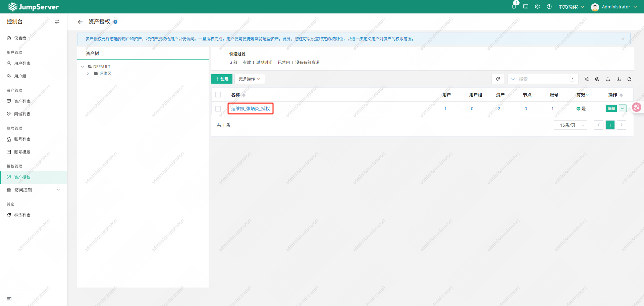
Task: Click the JumpServer logo
Action: [34, 7]
